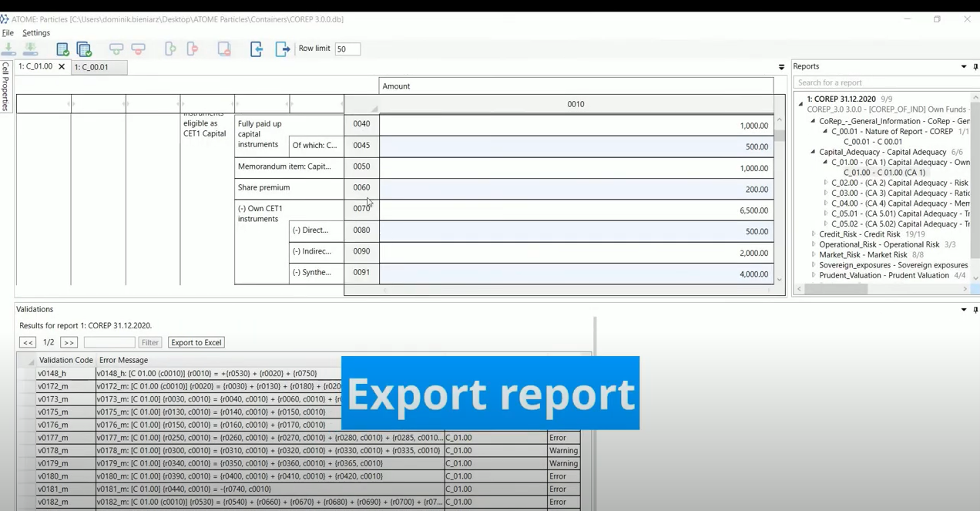Click the remove row toolbar icon

pos(139,49)
